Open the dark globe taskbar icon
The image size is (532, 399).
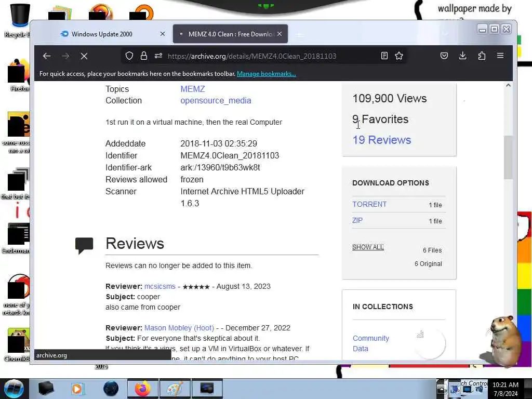[x=111, y=389]
